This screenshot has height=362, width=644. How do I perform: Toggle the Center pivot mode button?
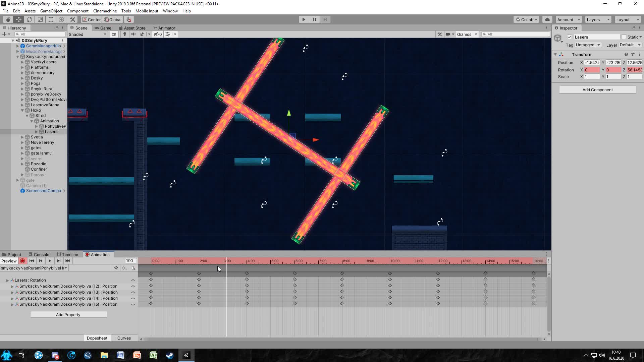pos(91,19)
